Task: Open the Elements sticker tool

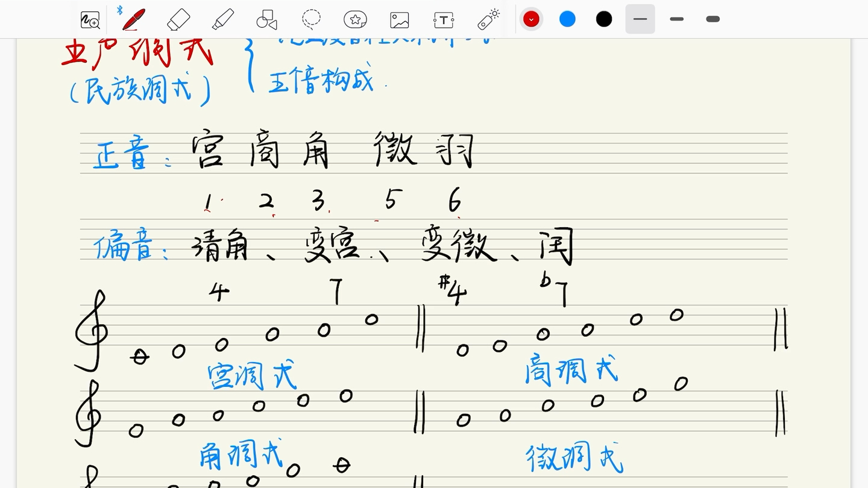Action: pyautogui.click(x=356, y=19)
